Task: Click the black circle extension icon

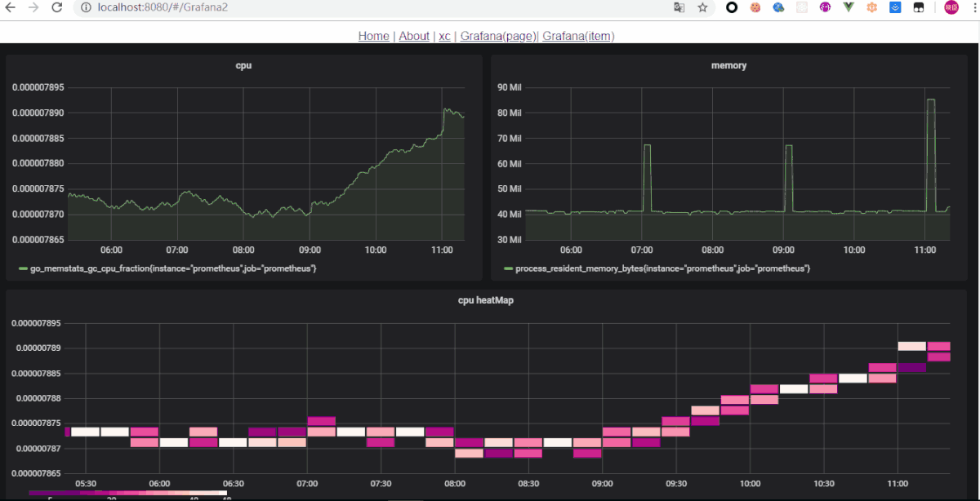Action: 733,7
